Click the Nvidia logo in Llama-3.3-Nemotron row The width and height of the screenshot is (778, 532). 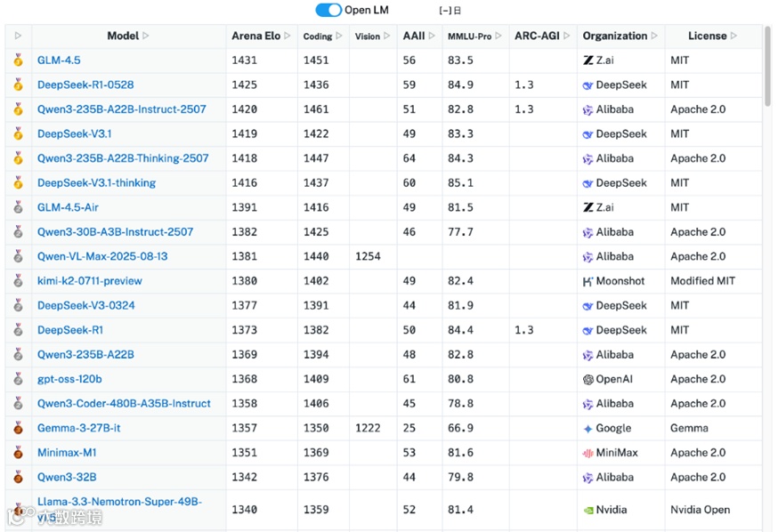588,510
